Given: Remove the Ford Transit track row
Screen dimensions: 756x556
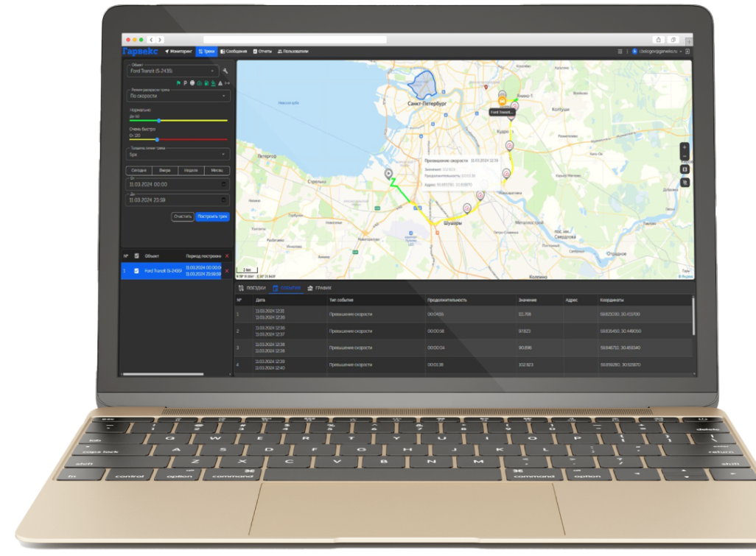Looking at the screenshot, I should [x=227, y=271].
